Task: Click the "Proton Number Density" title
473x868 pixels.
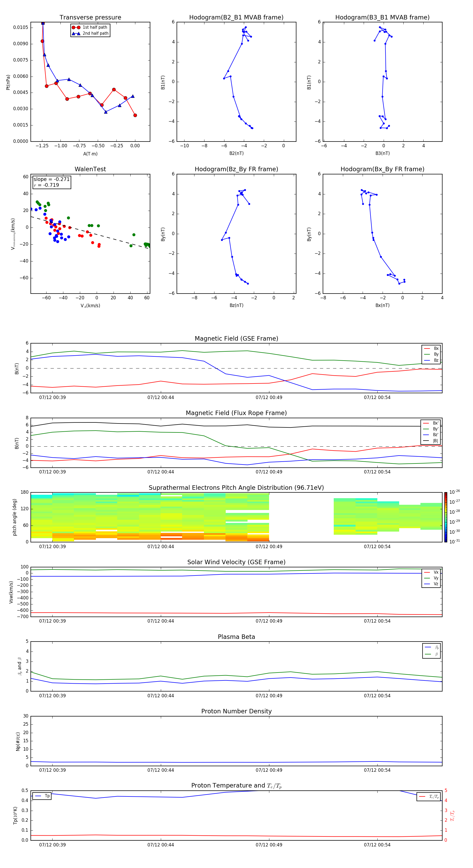Action: tap(236, 711)
